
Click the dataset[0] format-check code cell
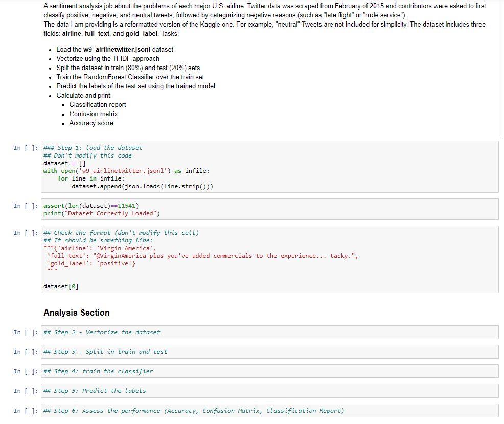(x=204, y=258)
